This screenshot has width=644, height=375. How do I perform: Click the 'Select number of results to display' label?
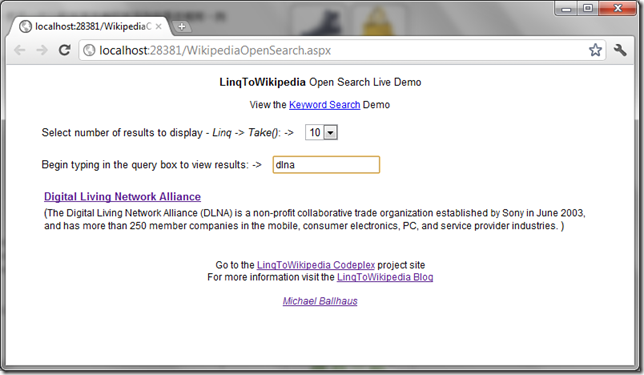click(168, 133)
